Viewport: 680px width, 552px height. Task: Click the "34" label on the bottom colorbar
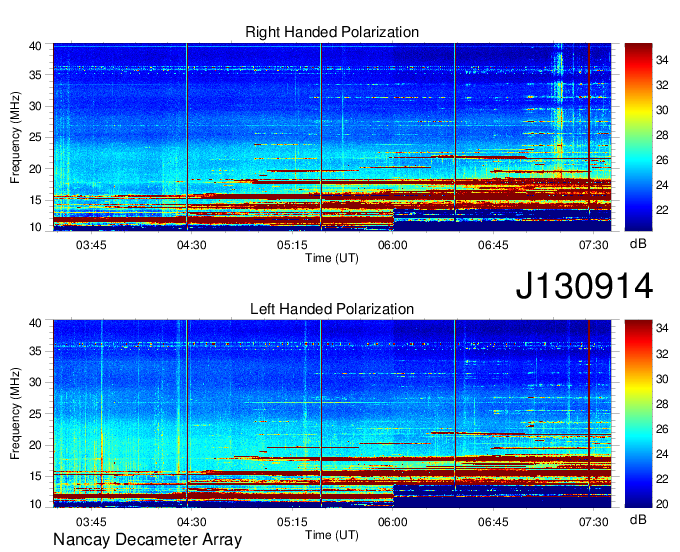[662, 329]
